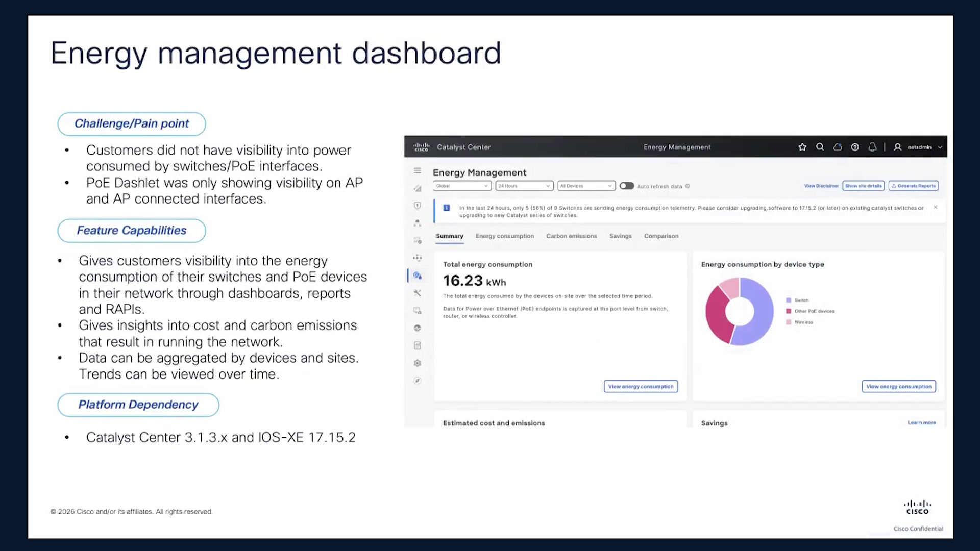Open the Platform monitor-lock sidebar icon
980x551 pixels.
point(417,310)
